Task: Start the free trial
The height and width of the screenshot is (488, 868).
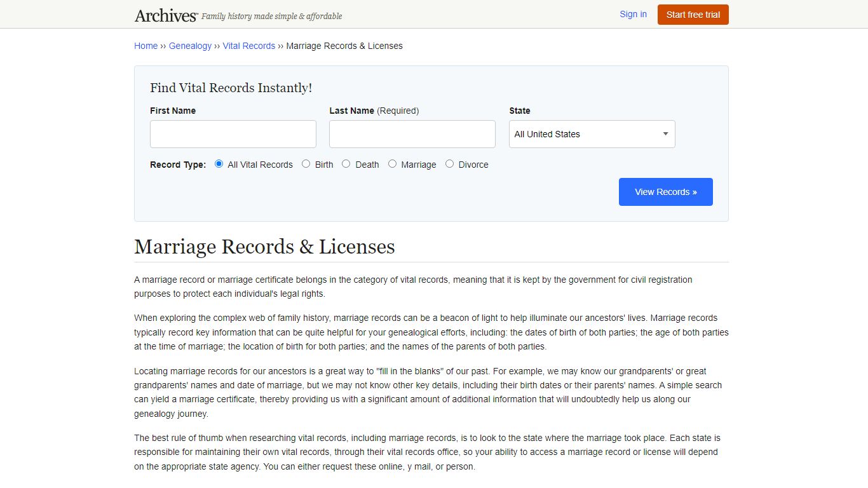Action: pos(693,15)
